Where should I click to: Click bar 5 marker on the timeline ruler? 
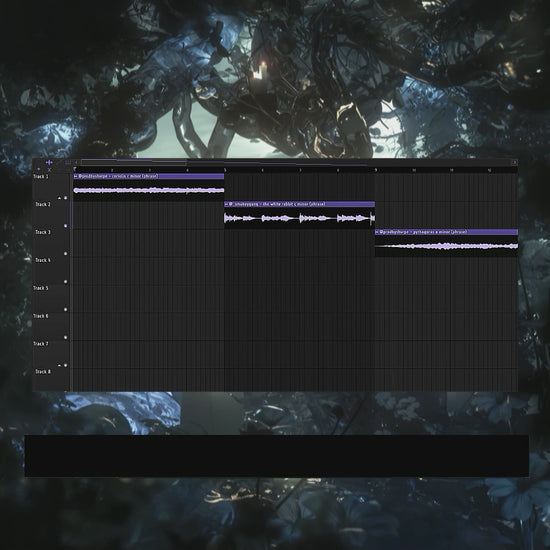point(225,170)
